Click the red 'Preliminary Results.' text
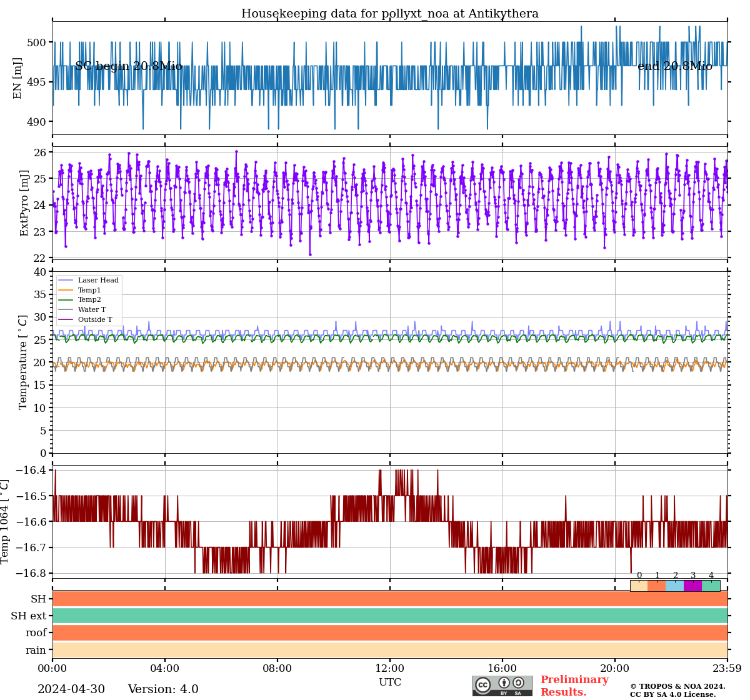Screen dimensions: 750x700 coord(574,686)
